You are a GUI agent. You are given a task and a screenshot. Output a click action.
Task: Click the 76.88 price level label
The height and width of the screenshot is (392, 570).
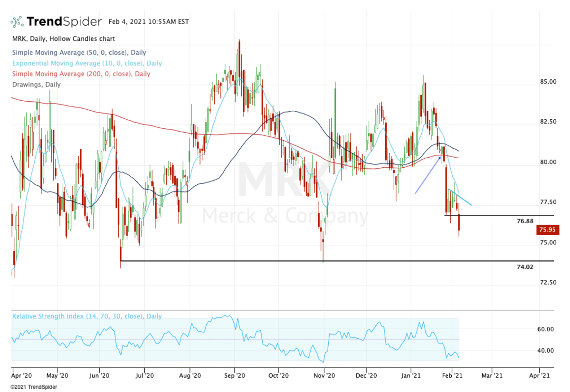pos(525,221)
